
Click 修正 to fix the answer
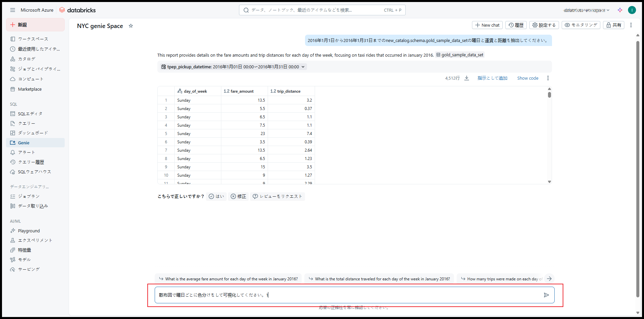tap(238, 196)
